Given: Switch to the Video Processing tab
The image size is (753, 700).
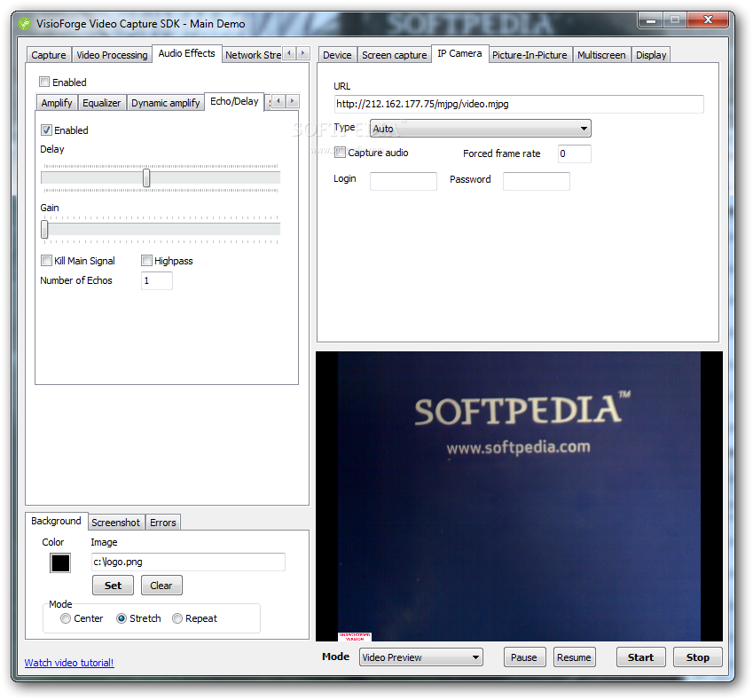Looking at the screenshot, I should [112, 55].
